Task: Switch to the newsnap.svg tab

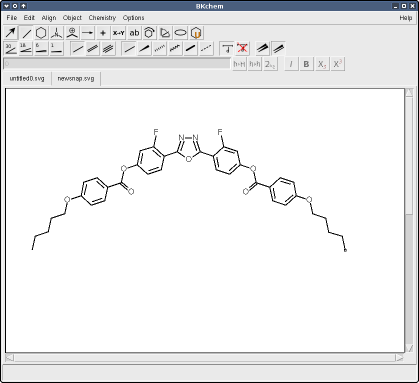Action: [x=76, y=79]
